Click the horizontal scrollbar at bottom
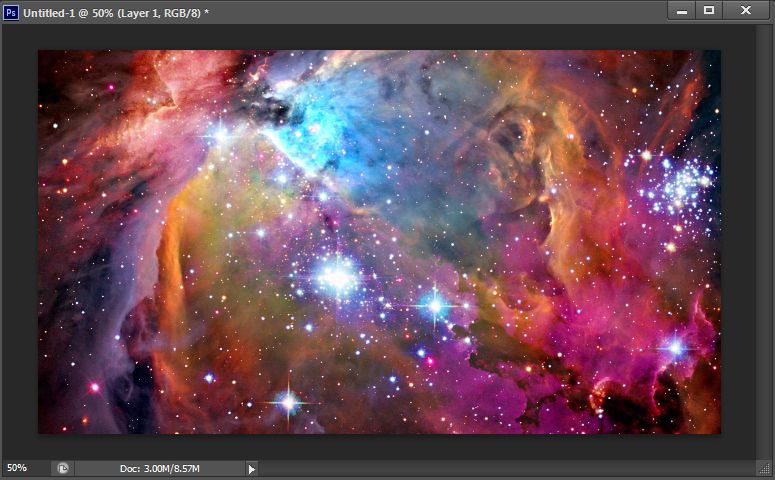 click(508, 468)
